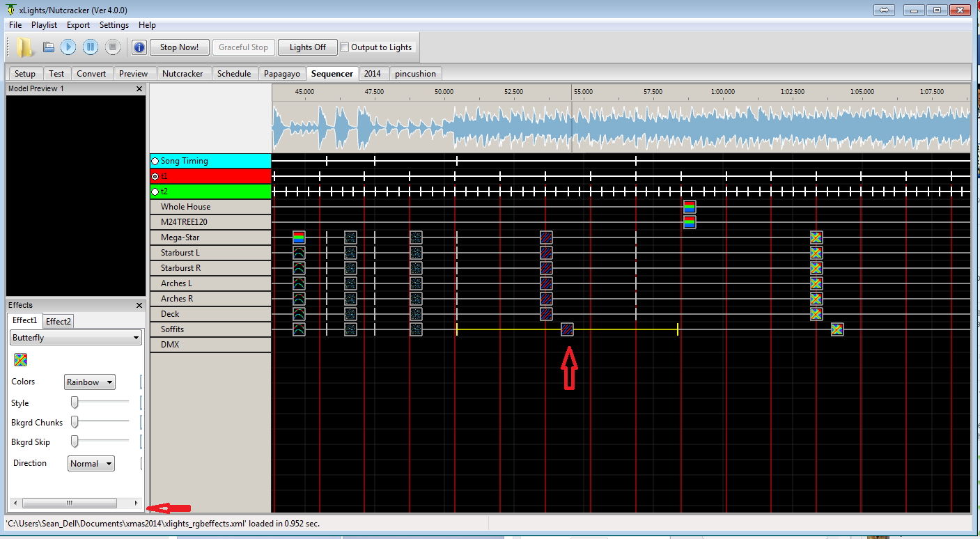This screenshot has height=539, width=980.
Task: Click the audio waveform display
Action: (621, 126)
